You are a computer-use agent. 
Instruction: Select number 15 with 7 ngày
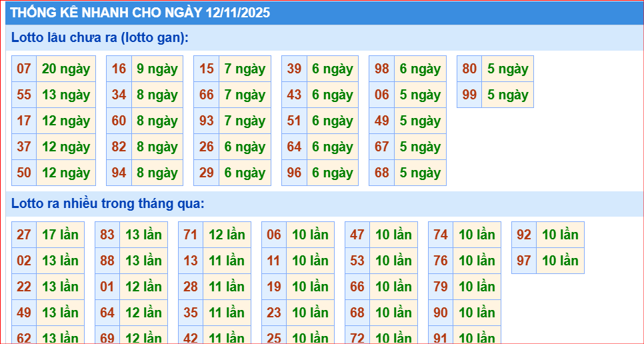(x=206, y=69)
